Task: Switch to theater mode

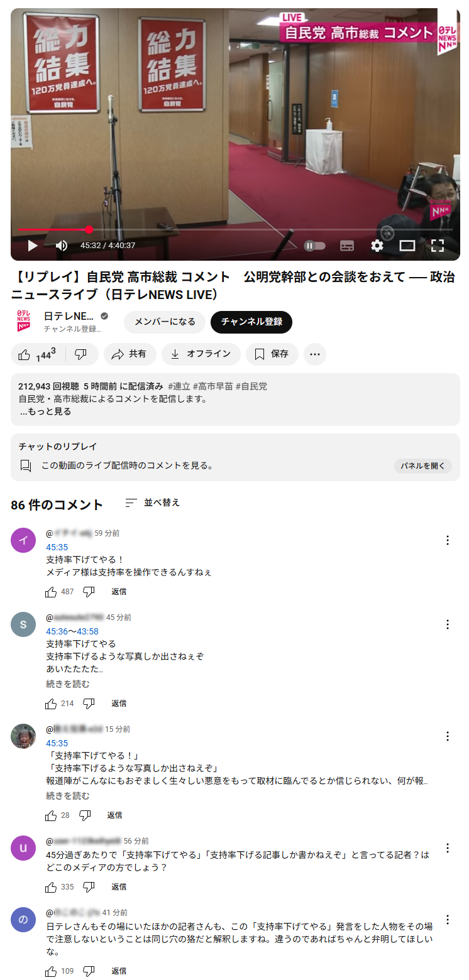Action: pos(407,246)
